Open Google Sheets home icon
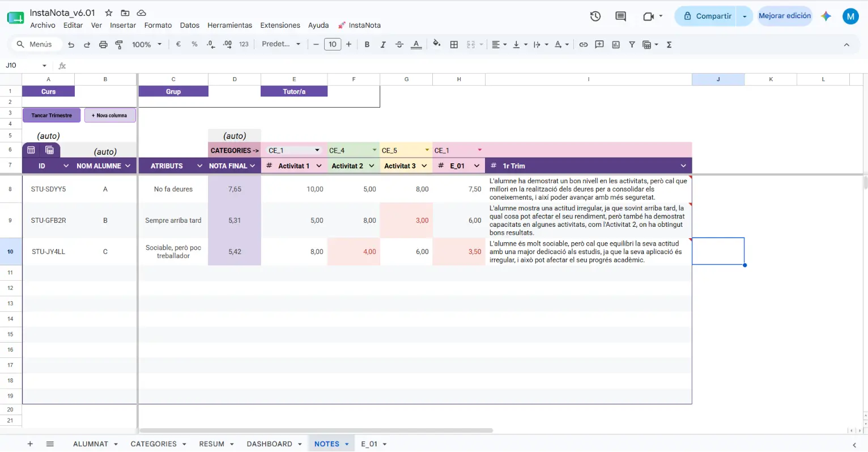868x452 pixels. coord(15,18)
